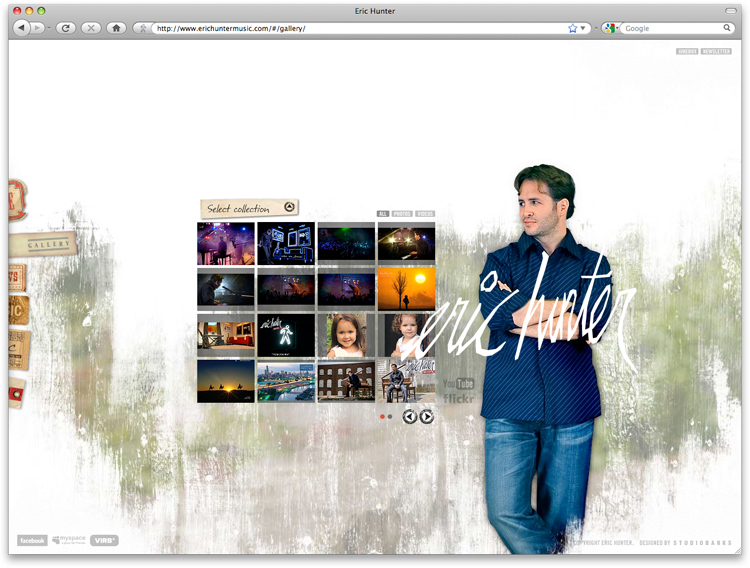
Task: Expand the Select collection dropdown
Action: tap(250, 208)
